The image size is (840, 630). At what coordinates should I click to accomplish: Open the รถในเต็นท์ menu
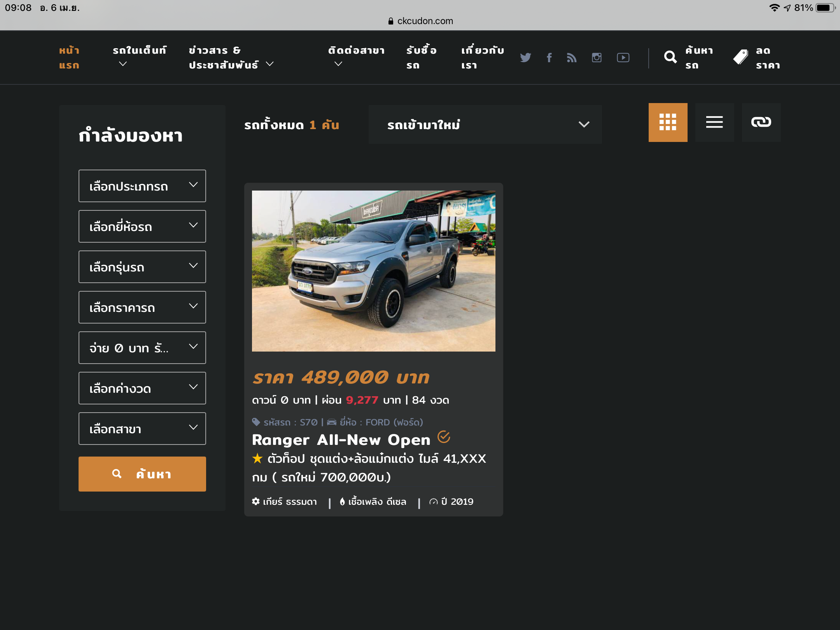[x=139, y=51]
